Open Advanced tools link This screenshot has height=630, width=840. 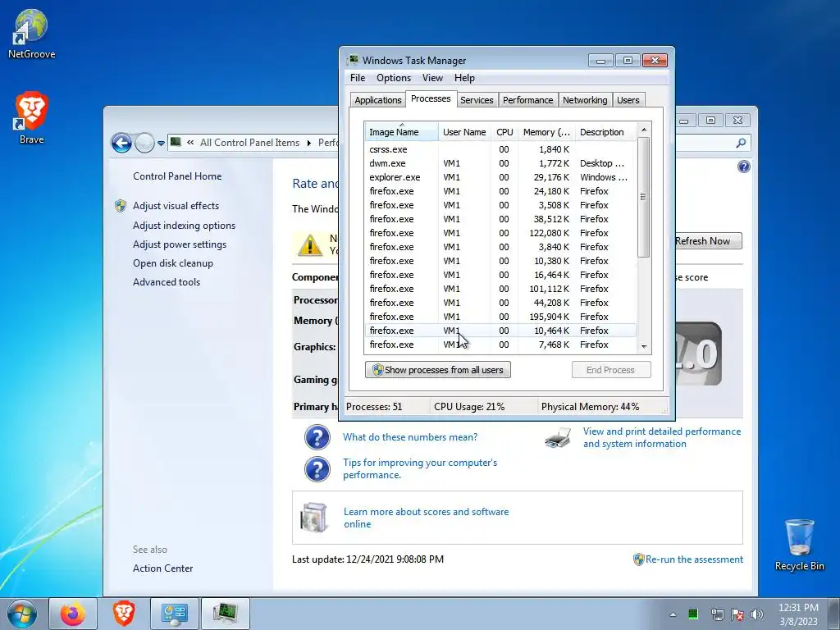(x=166, y=282)
